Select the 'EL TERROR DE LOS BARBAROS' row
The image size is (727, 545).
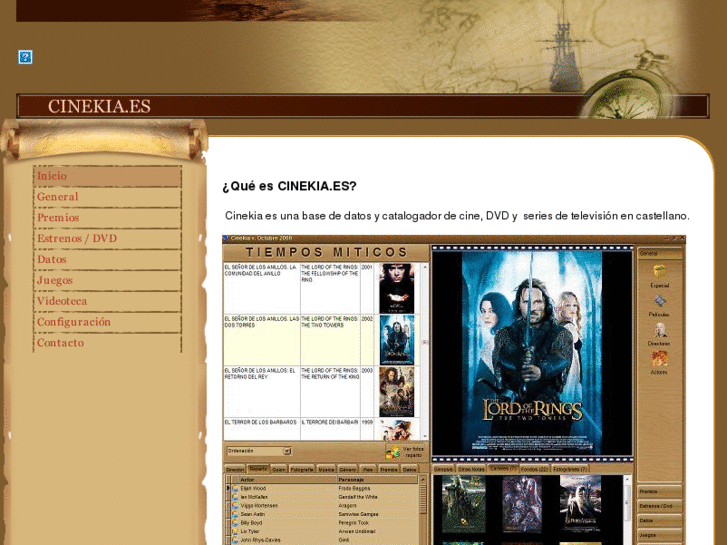(321, 429)
